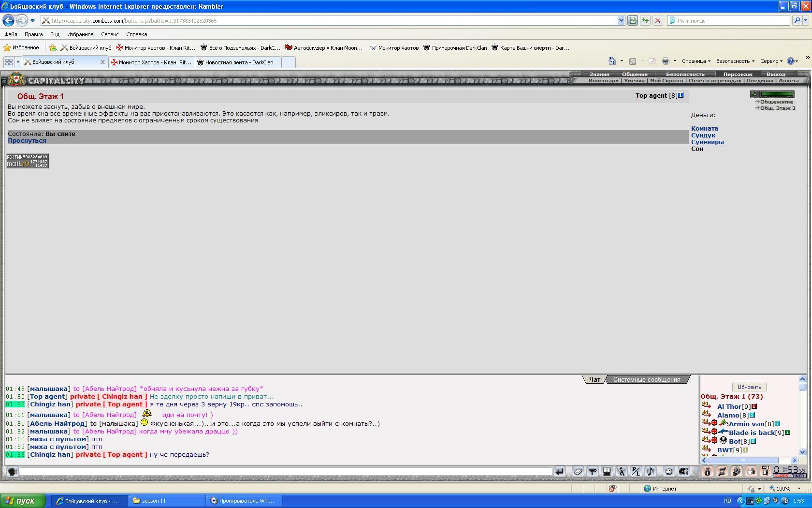Expand the help question mark dropdown
Screen dimensions: 812x508
tap(797, 61)
